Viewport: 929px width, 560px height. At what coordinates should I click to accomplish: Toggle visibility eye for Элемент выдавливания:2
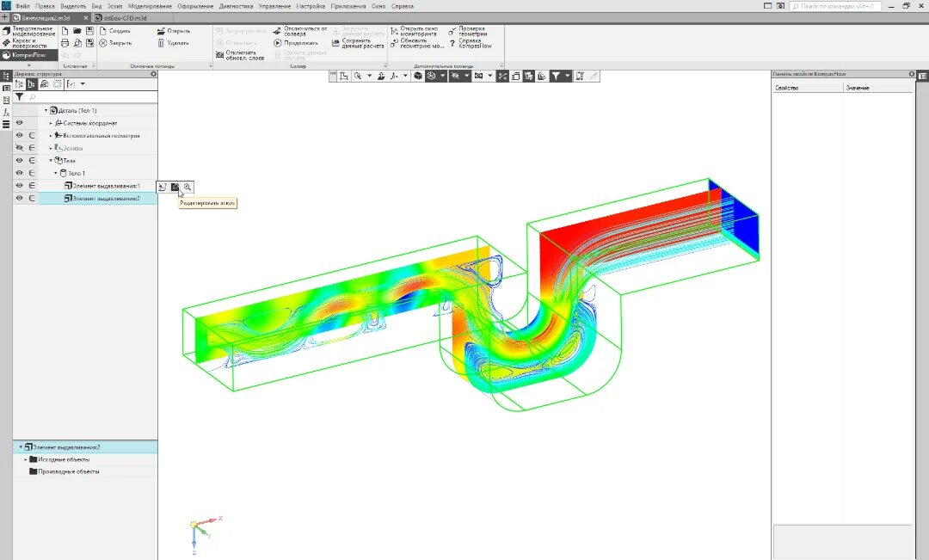pyautogui.click(x=20, y=198)
